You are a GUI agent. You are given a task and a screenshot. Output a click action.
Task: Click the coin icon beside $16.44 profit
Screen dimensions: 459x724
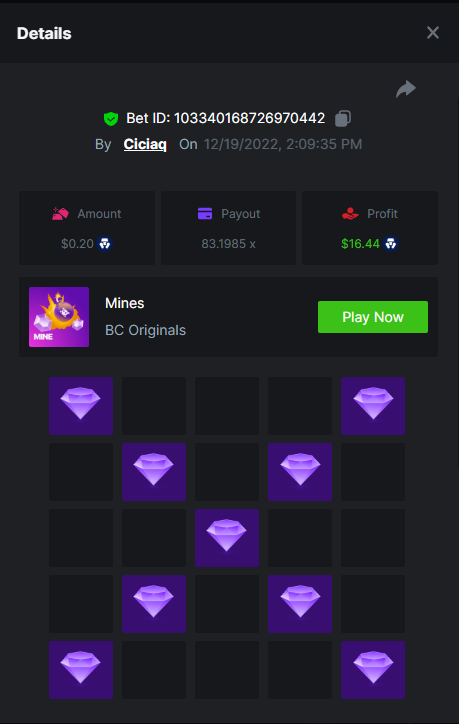point(391,243)
